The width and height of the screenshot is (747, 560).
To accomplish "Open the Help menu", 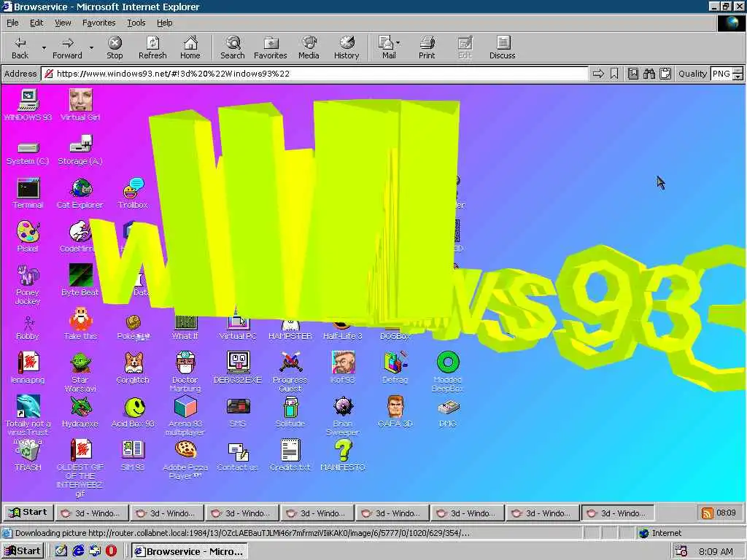I will point(164,23).
